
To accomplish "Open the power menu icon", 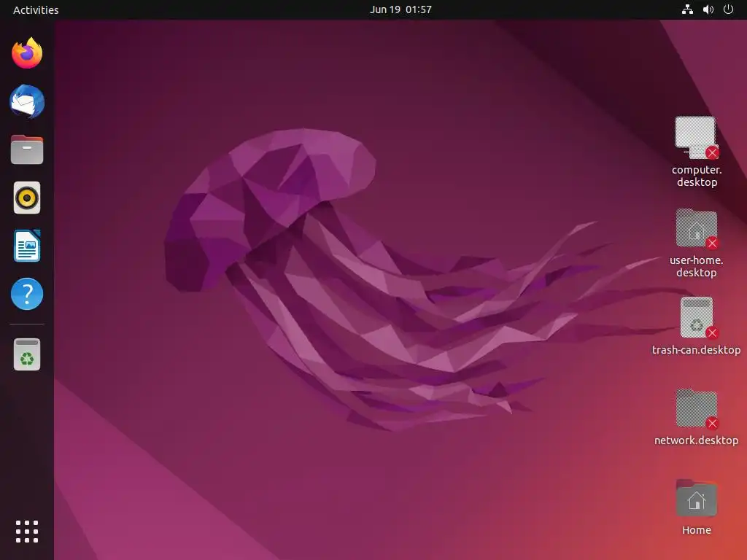I will coord(729,9).
